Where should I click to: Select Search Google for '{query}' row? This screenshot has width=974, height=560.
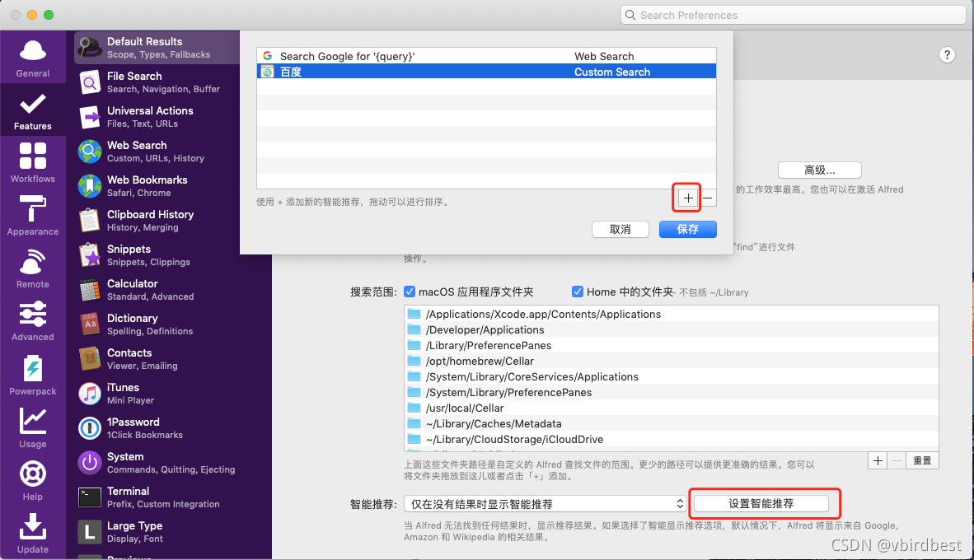(x=486, y=56)
